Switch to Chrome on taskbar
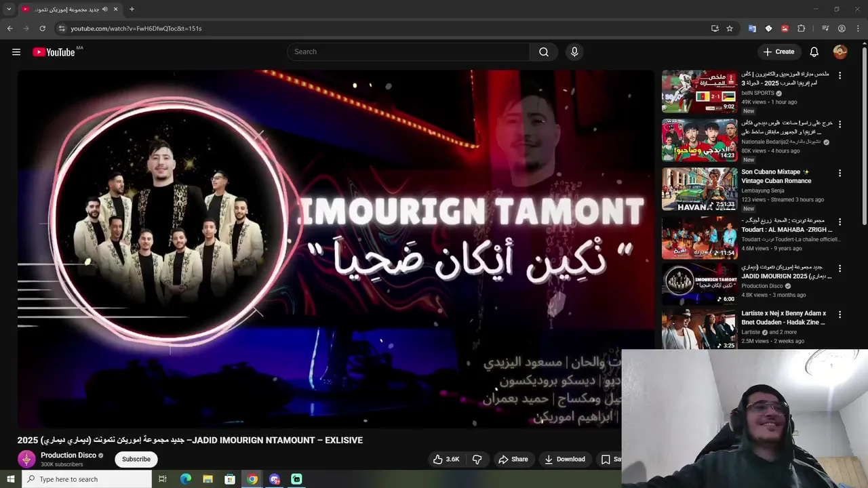The width and height of the screenshot is (868, 488). [x=252, y=479]
